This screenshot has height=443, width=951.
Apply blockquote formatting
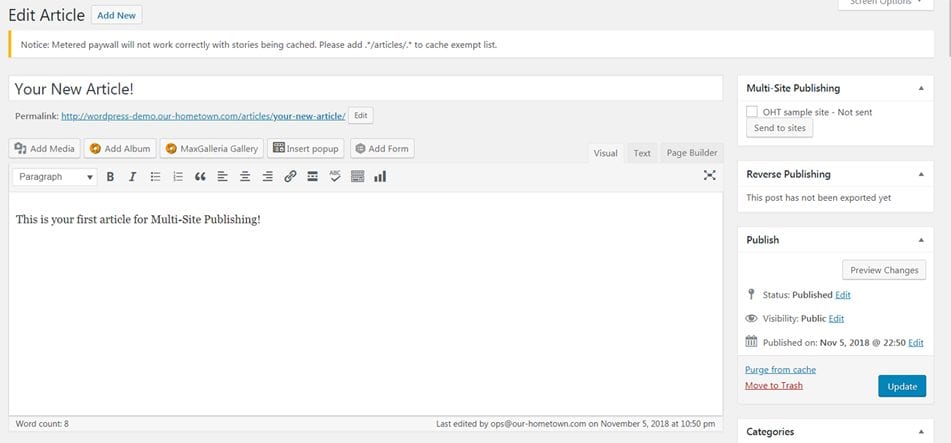200,177
